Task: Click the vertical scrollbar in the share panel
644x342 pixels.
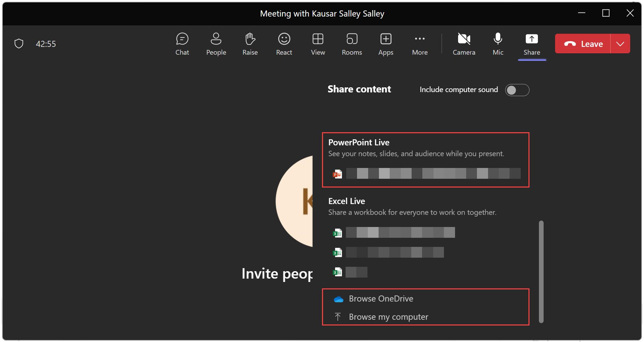Action: 541,270
